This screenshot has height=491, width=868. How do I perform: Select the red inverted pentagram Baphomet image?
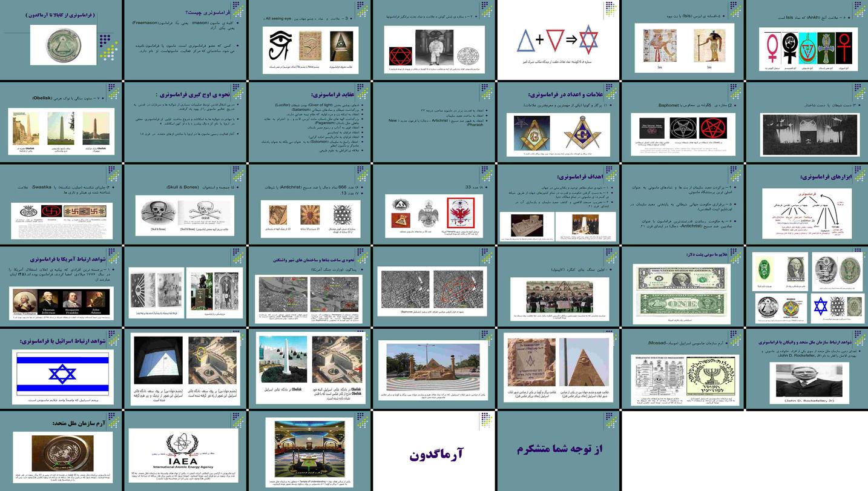pyautogui.click(x=712, y=128)
